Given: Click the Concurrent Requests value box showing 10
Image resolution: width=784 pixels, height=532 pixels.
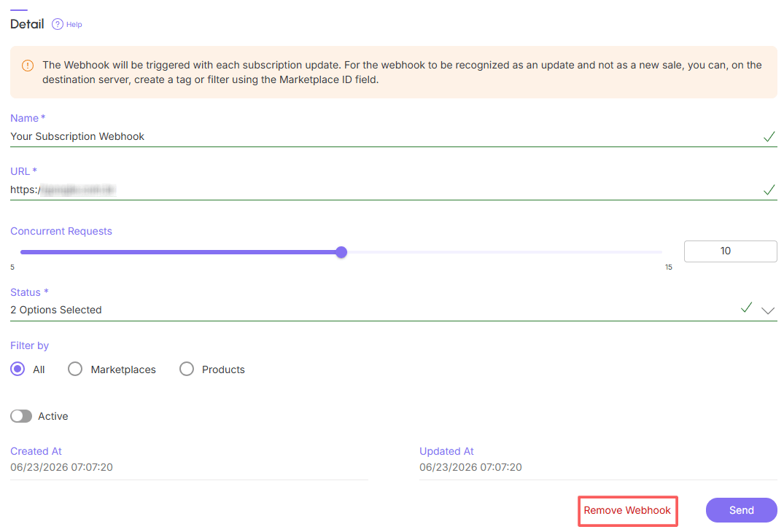Looking at the screenshot, I should (x=730, y=251).
